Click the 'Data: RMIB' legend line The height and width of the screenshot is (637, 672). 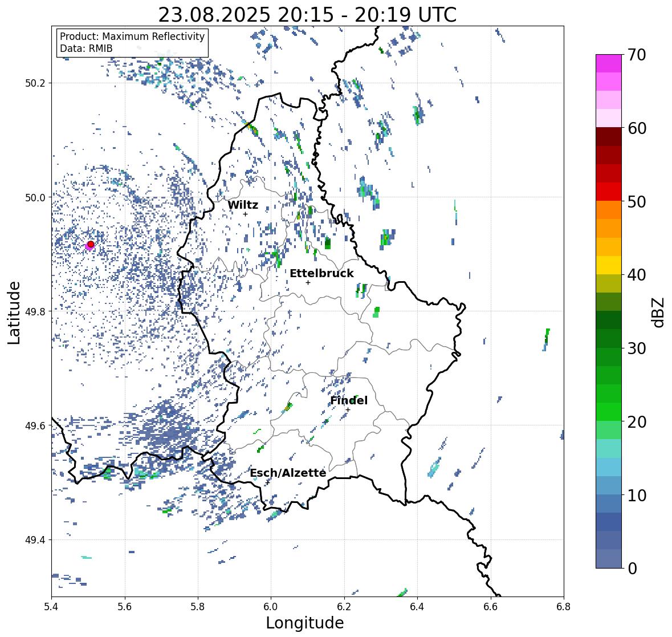coord(86,48)
